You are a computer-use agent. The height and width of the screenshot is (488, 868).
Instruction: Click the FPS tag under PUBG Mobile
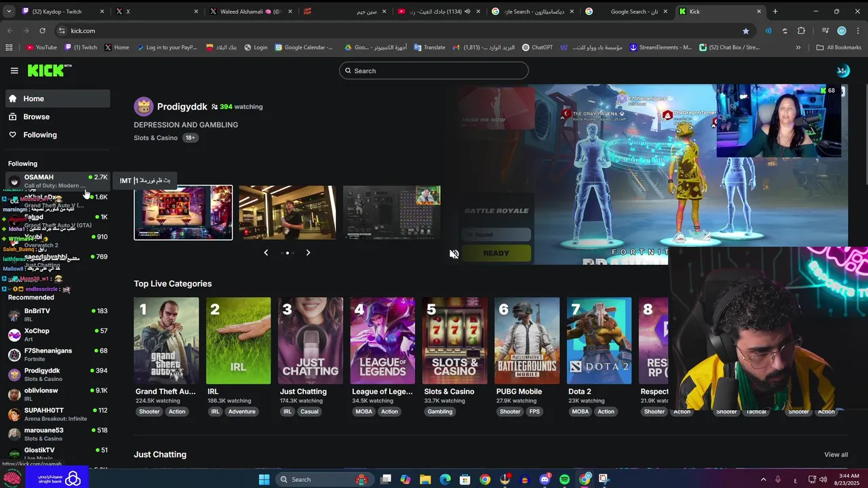(534, 411)
